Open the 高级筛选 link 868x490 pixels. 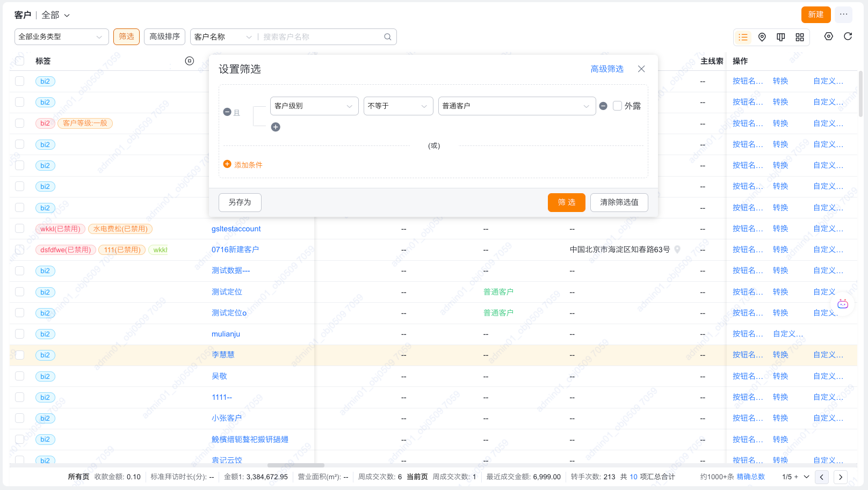(x=607, y=69)
